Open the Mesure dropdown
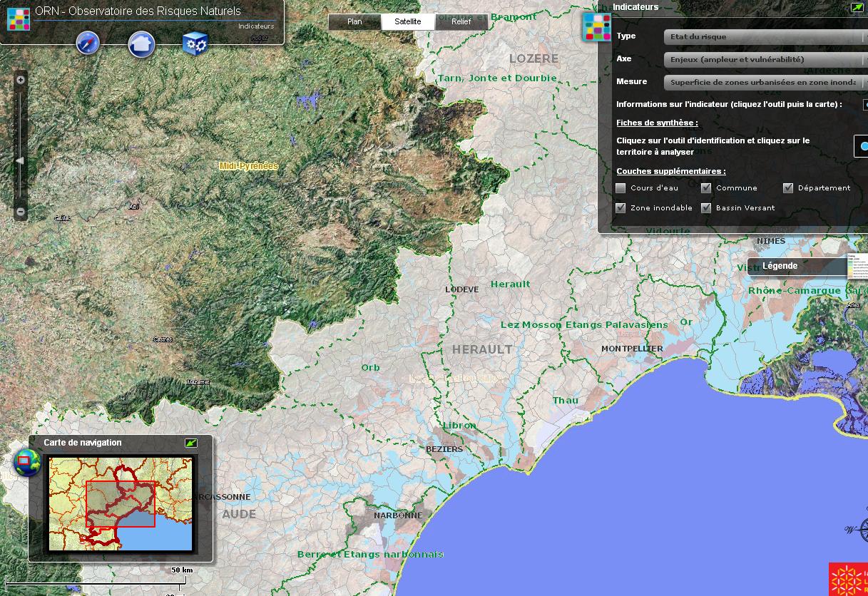The image size is (868, 596). pyautogui.click(x=765, y=83)
